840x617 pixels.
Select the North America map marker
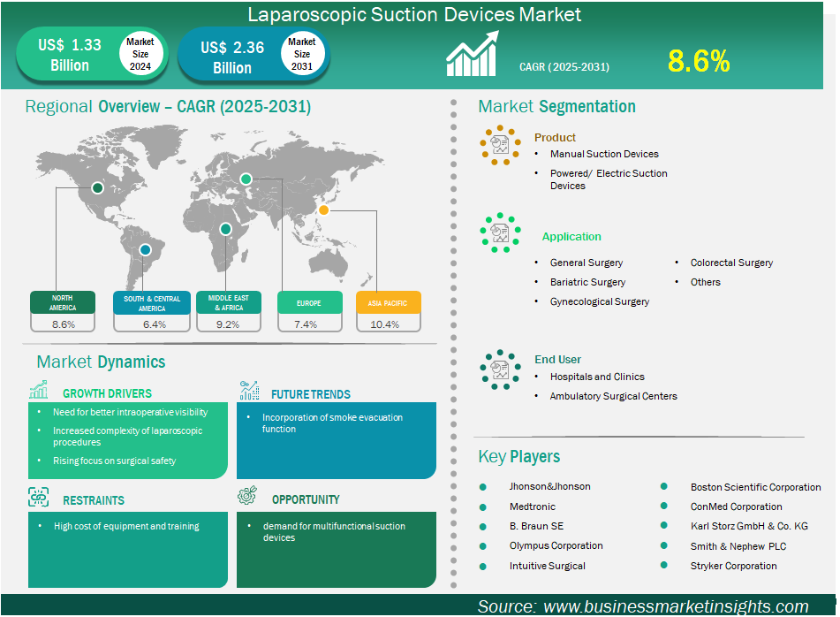(98, 187)
